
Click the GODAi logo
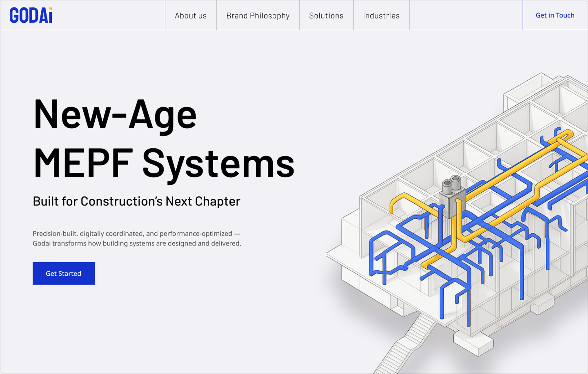[31, 15]
